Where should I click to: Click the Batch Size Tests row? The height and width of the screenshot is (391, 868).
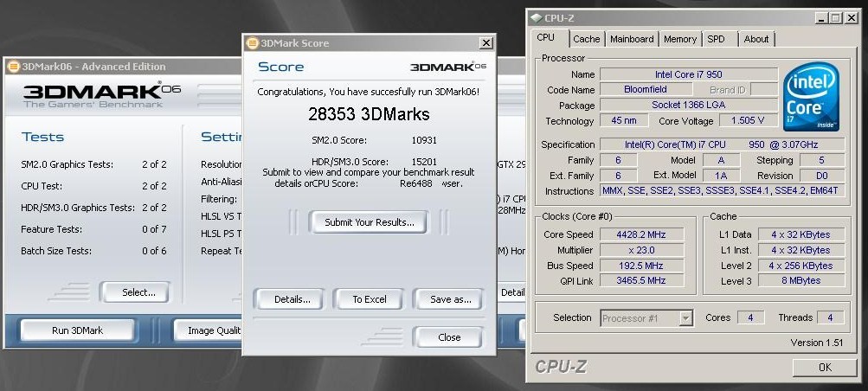(93, 251)
